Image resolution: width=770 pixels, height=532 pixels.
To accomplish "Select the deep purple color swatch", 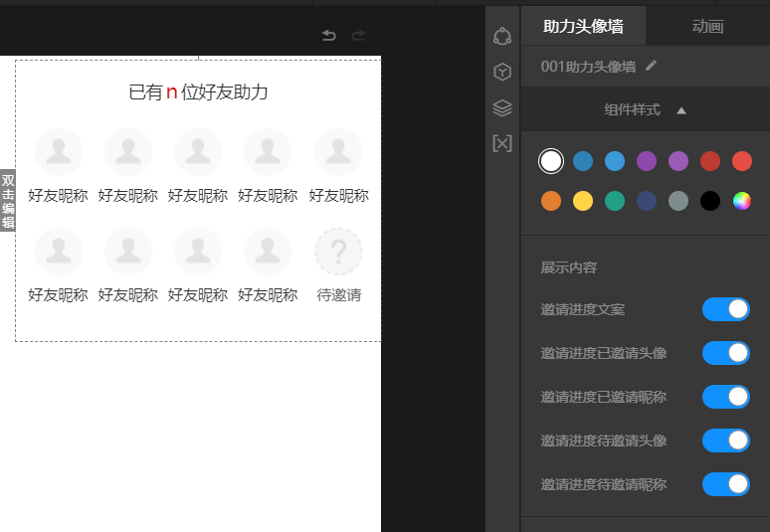I will coord(647,161).
